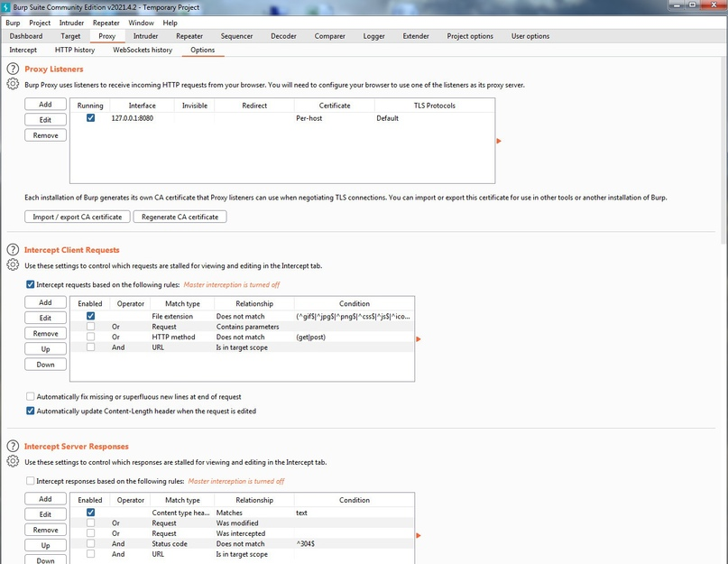
Task: Click Import / export CA certificate button
Action: coord(77,217)
